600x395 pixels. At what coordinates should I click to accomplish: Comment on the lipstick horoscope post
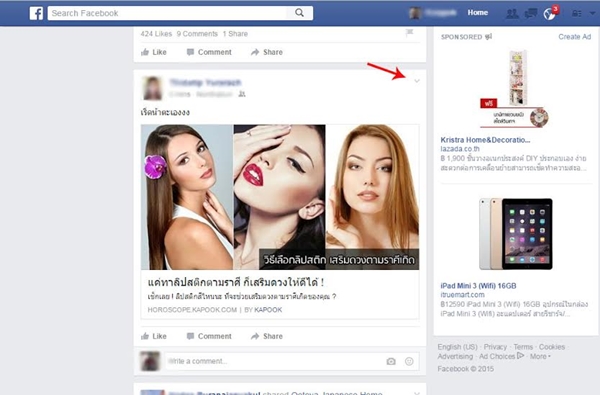pyautogui.click(x=209, y=336)
